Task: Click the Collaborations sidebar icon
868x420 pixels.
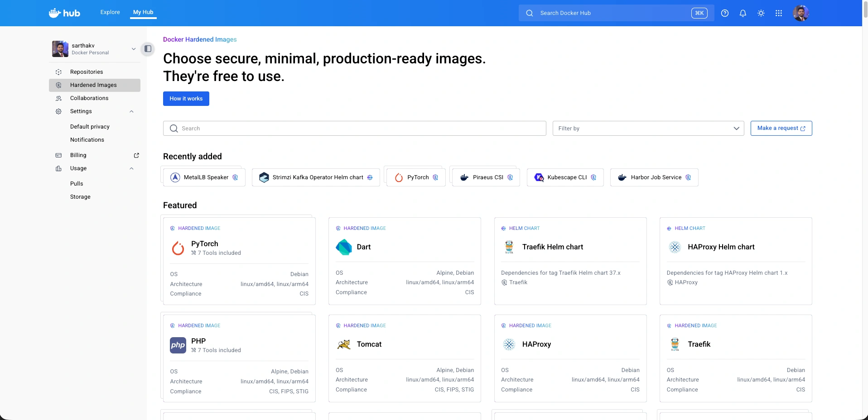Action: coord(58,98)
